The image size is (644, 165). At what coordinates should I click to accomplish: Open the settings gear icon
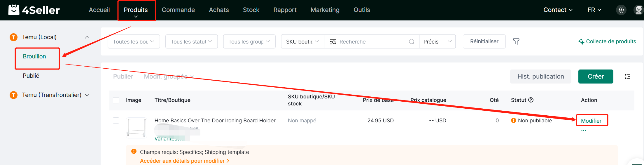tap(621, 10)
